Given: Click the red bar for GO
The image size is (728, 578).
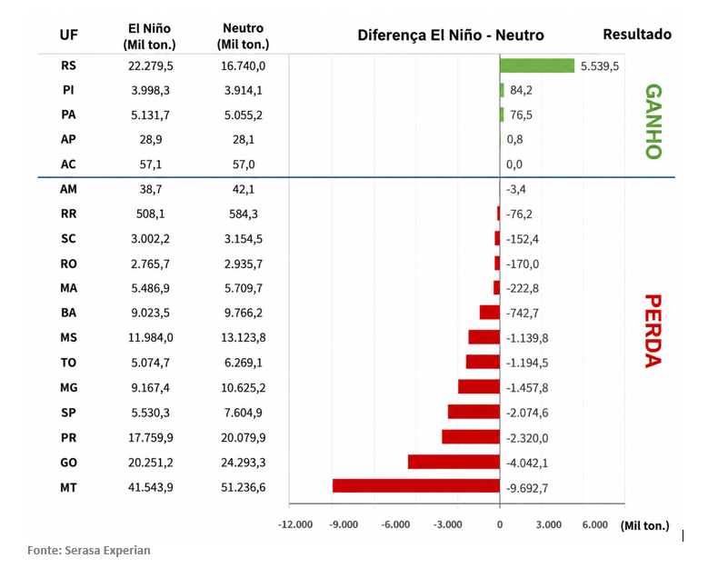Looking at the screenshot, I should (x=454, y=462).
